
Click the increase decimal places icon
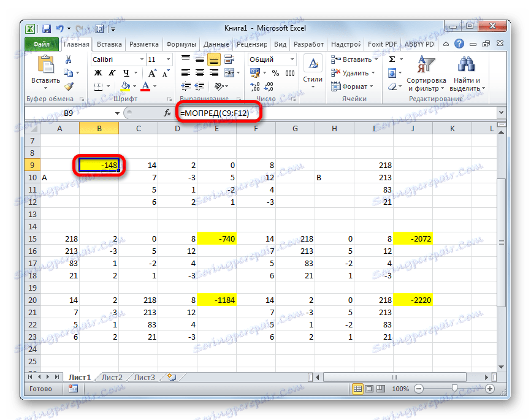click(254, 86)
